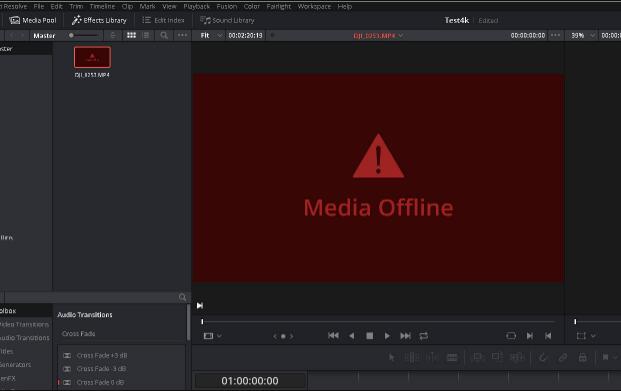
Task: Click the timeline timecode field 01:00:00:00
Action: (x=250, y=381)
